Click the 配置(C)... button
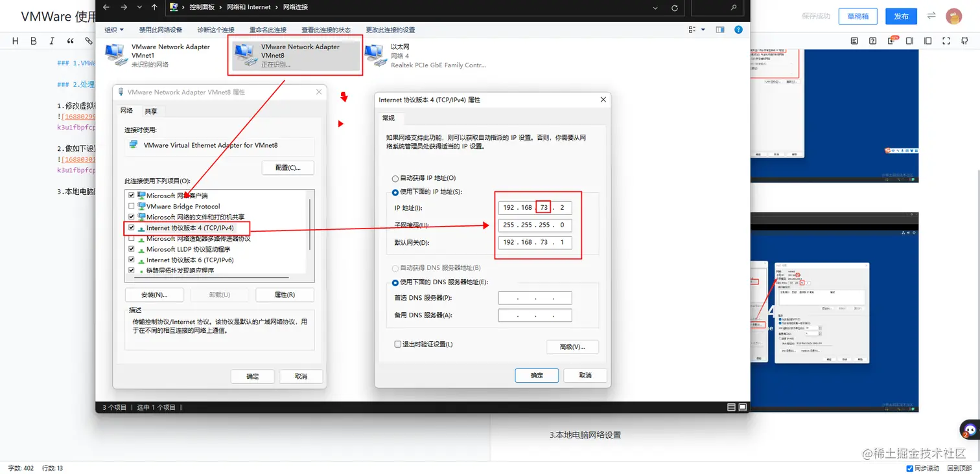This screenshot has height=474, width=980. (288, 168)
